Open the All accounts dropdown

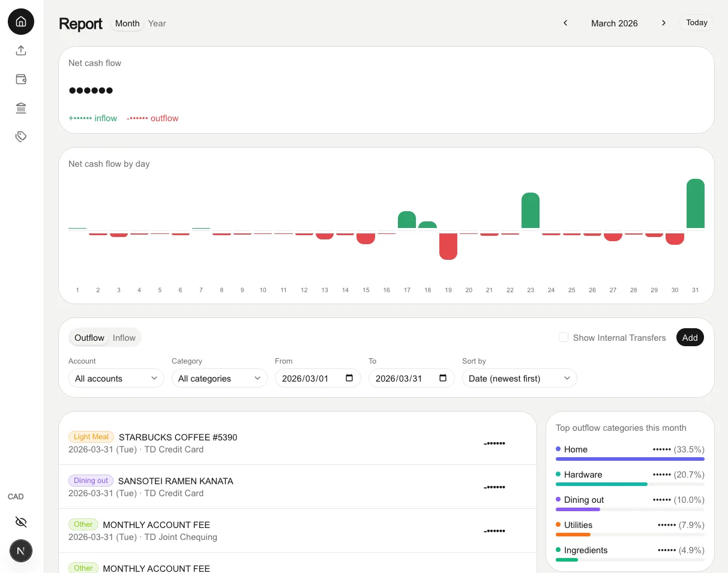click(x=116, y=379)
